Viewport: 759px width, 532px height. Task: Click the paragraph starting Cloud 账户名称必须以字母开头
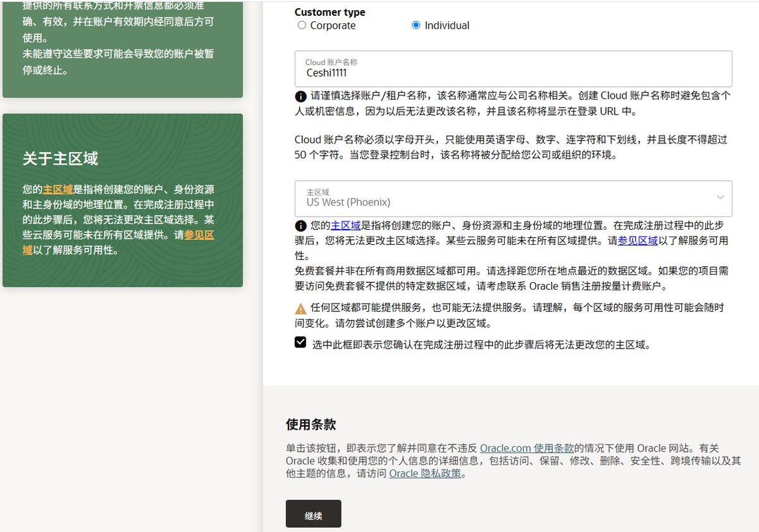[511, 147]
